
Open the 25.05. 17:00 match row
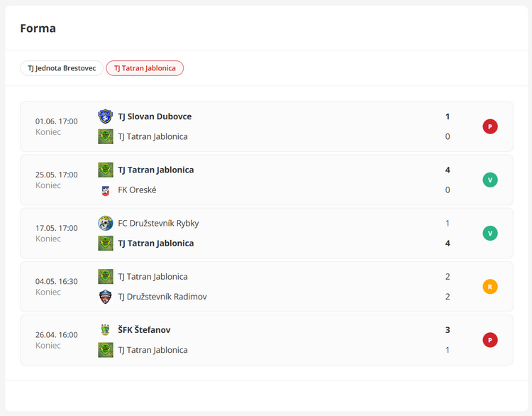point(267,180)
